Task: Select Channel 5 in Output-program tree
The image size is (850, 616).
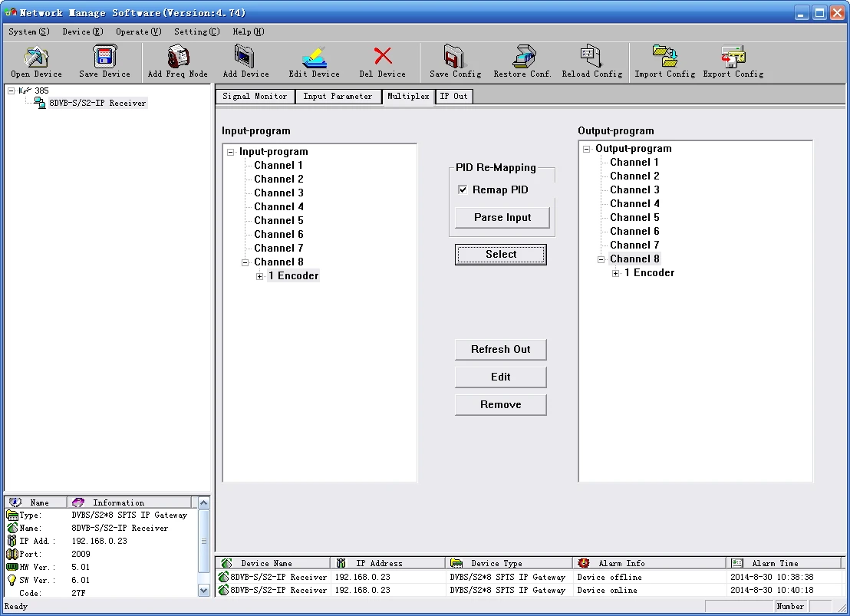Action: point(634,217)
